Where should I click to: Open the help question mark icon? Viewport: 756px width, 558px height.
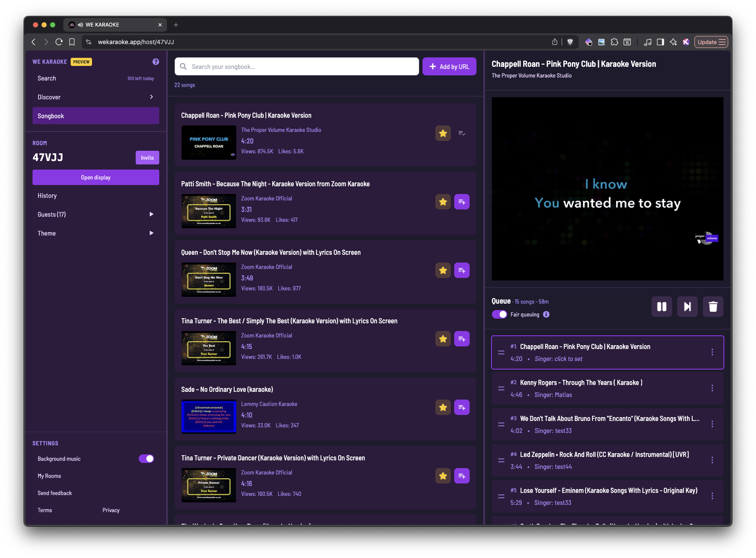coord(155,62)
